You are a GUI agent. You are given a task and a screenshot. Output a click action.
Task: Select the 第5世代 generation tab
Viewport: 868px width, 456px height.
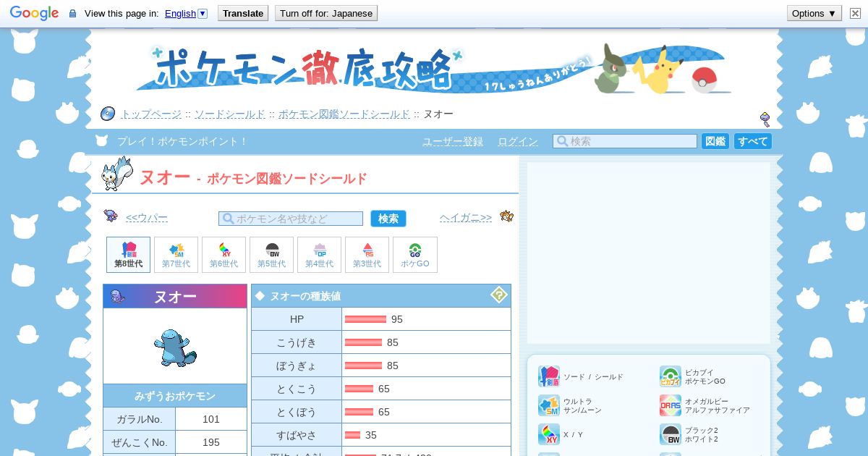pyautogui.click(x=272, y=255)
